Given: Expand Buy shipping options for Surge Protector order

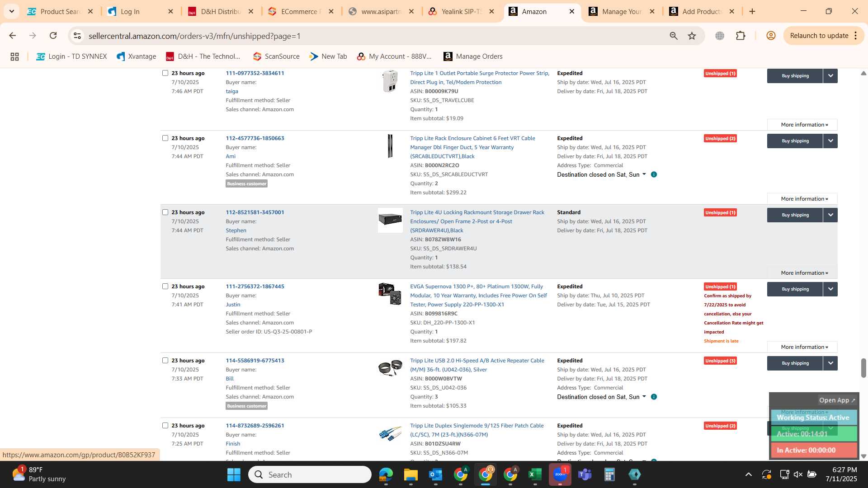Looking at the screenshot, I should click(x=830, y=76).
